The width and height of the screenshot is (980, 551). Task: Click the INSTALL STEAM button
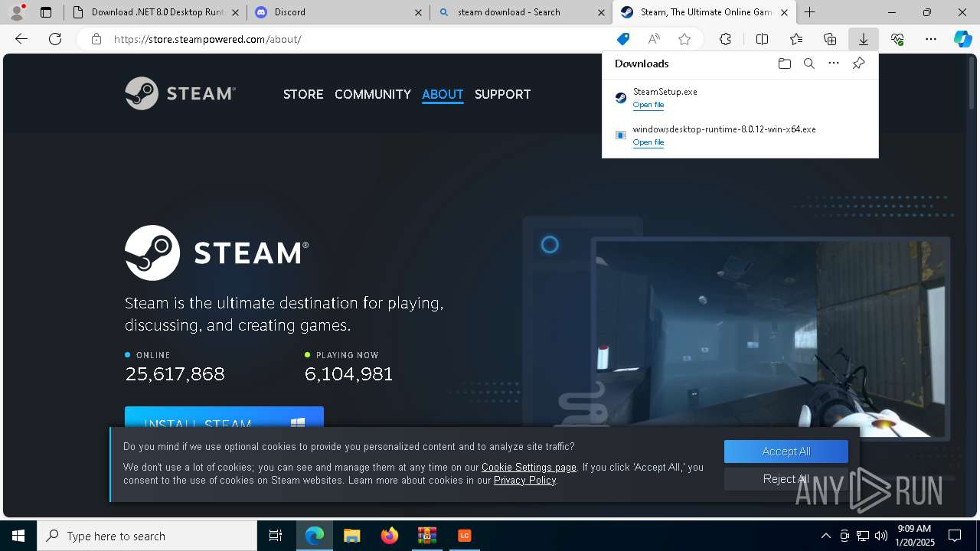224,417
